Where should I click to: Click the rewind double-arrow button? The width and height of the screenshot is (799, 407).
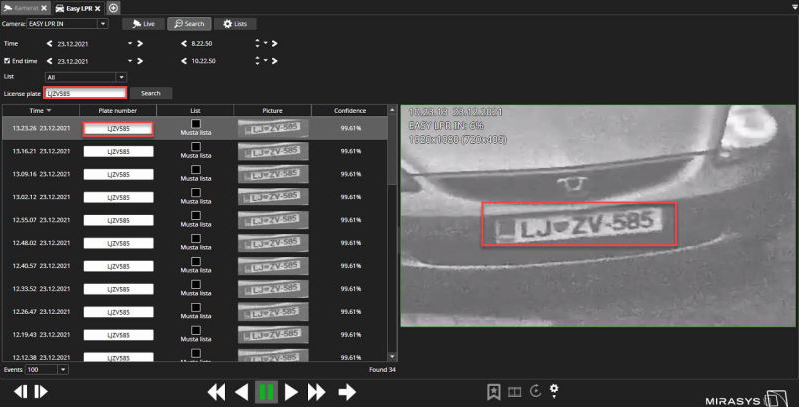pos(216,392)
